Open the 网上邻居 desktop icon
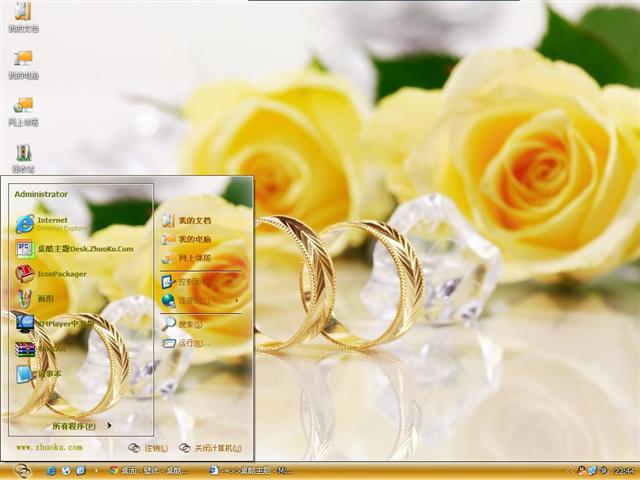The width and height of the screenshot is (640, 480). click(23, 111)
